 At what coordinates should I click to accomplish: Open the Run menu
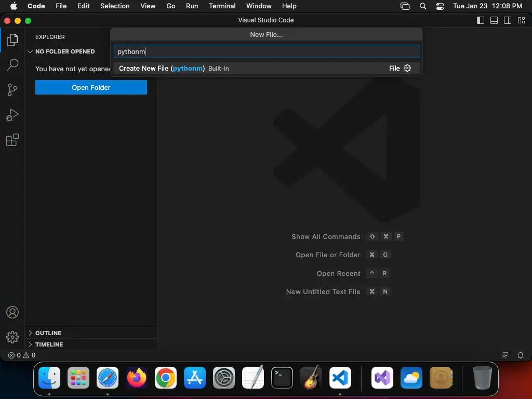point(192,6)
